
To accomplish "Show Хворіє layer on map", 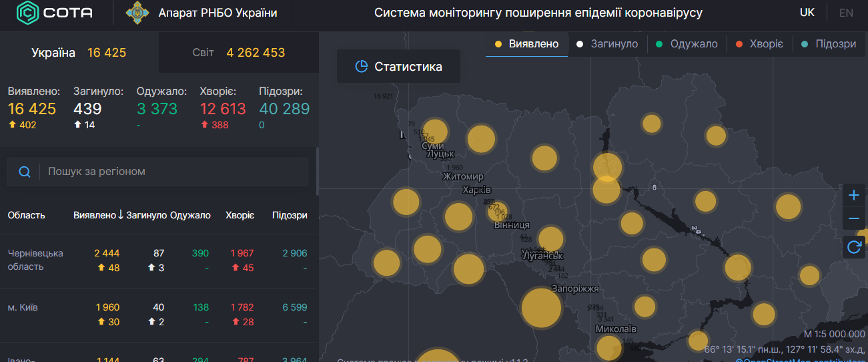I will 759,44.
